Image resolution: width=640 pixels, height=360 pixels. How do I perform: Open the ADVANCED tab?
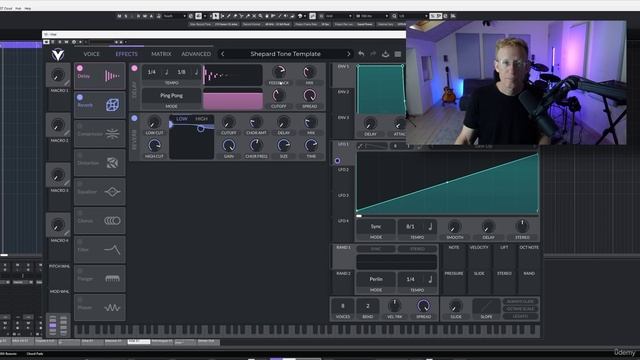pyautogui.click(x=196, y=54)
